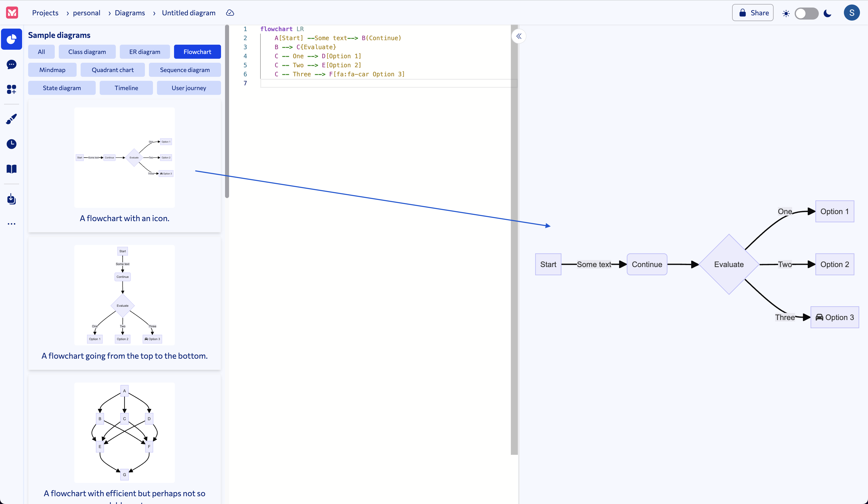Screen dimensions: 868x504
Task: Collapse the code editor panel with double chevron
Action: (x=519, y=36)
